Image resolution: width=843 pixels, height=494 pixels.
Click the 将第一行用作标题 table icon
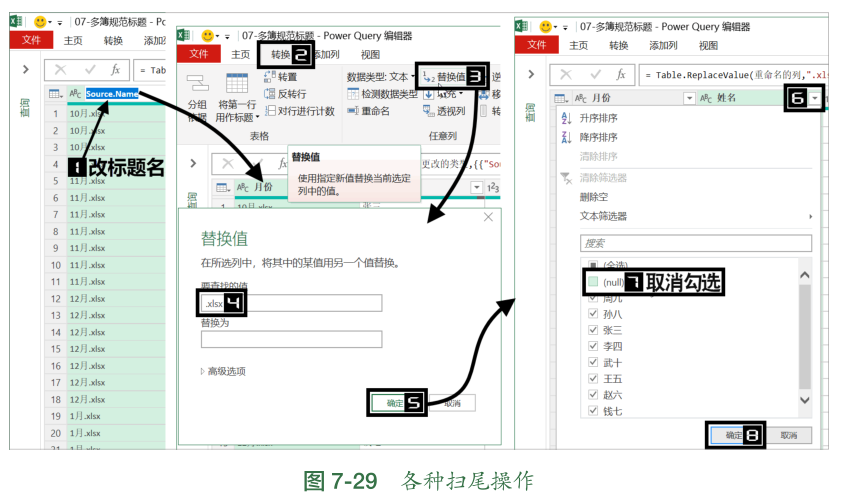coord(237,83)
